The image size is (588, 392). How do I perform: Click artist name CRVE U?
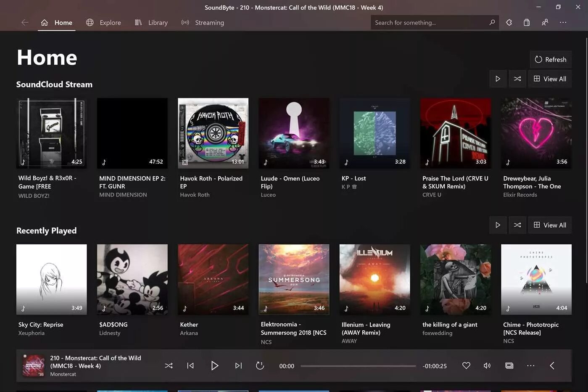[432, 195]
